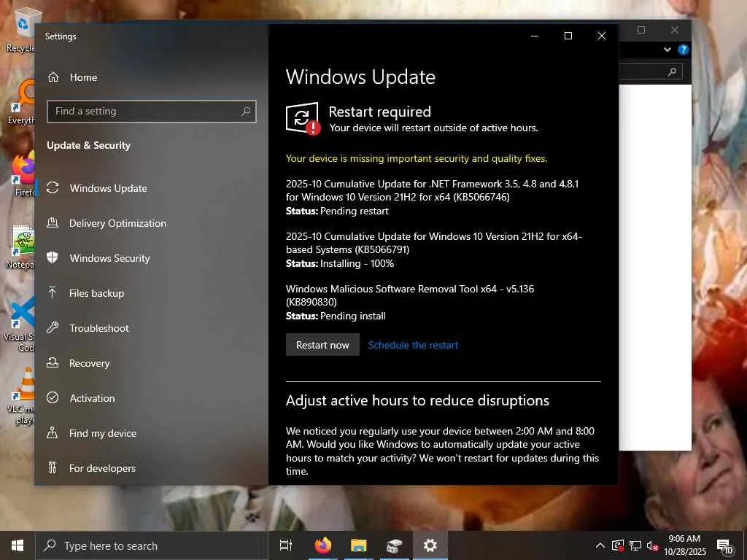Open the Everything desktop shortcut
Viewport: 747px width, 560px height.
[22, 101]
